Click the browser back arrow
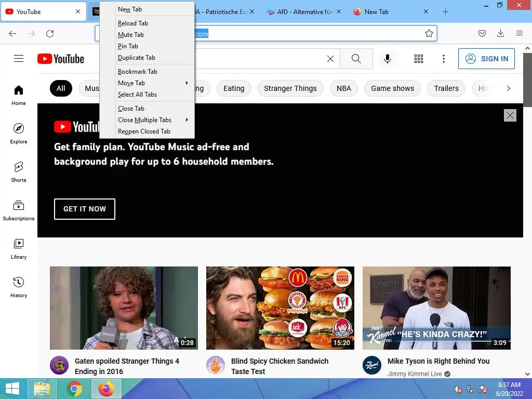Viewport: 532px width, 399px height. tap(12, 34)
